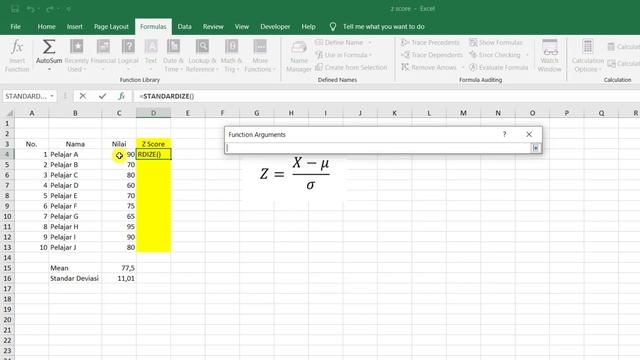Click Create from Selection
Image resolution: width=640 pixels, height=360 pixels.
[351, 67]
